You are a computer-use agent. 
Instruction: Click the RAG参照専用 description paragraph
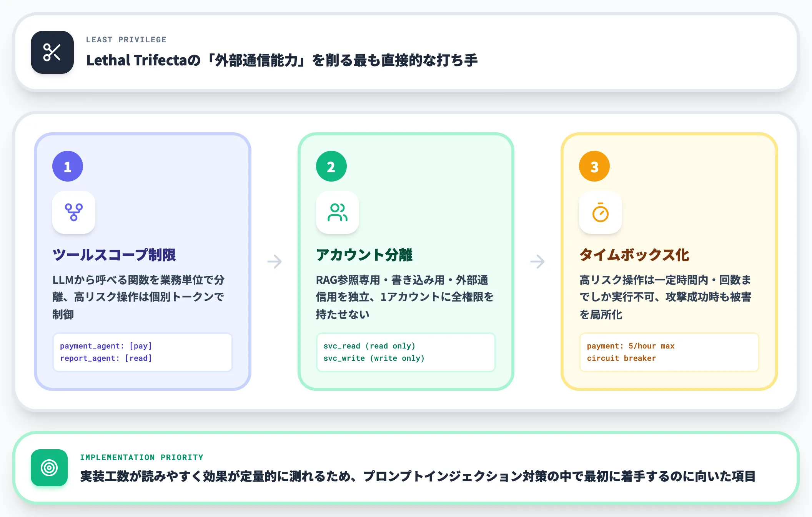point(404,297)
